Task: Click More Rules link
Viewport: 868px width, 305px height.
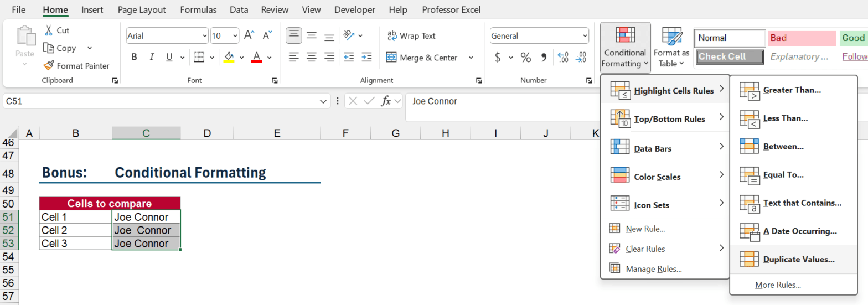Action: [778, 285]
